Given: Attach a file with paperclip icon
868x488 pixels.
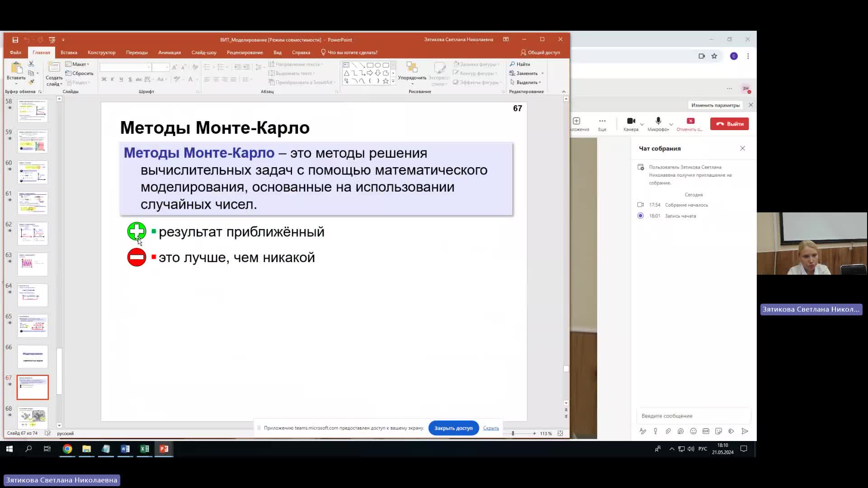Looking at the screenshot, I should pyautogui.click(x=668, y=431).
